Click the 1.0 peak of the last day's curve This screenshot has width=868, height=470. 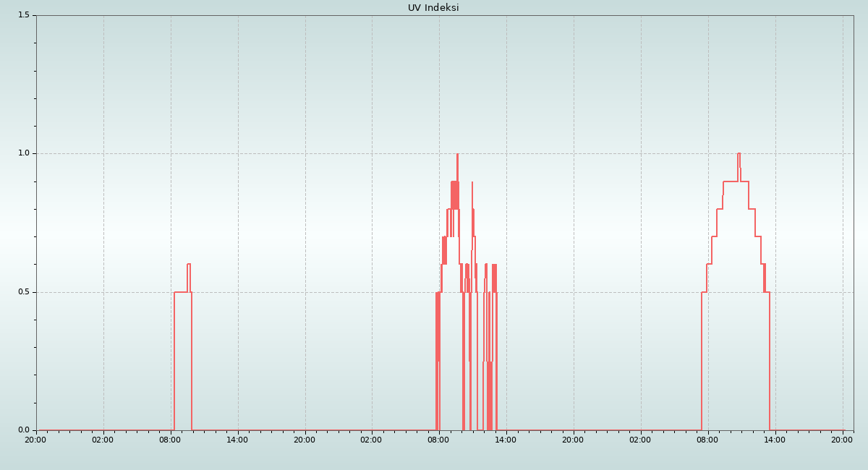pyautogui.click(x=739, y=153)
